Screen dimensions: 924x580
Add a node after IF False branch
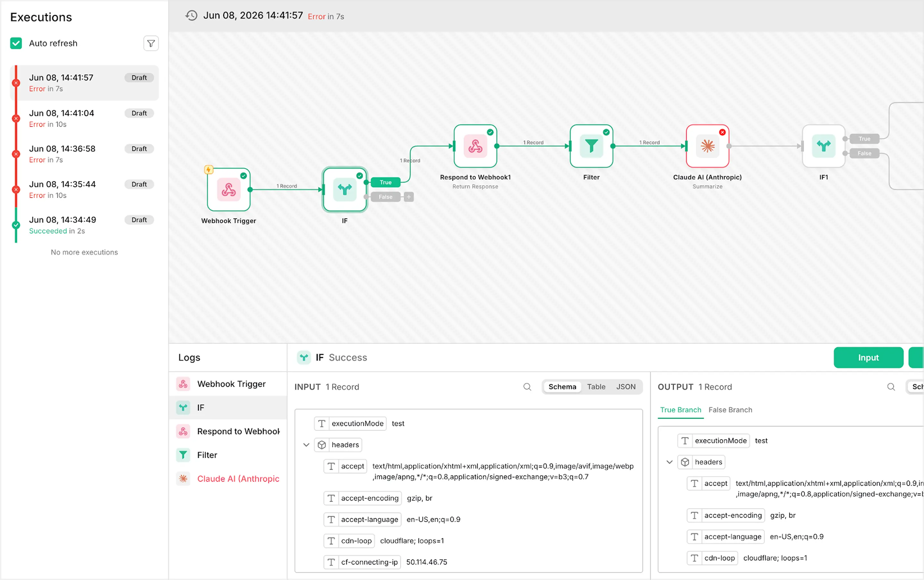tap(409, 197)
